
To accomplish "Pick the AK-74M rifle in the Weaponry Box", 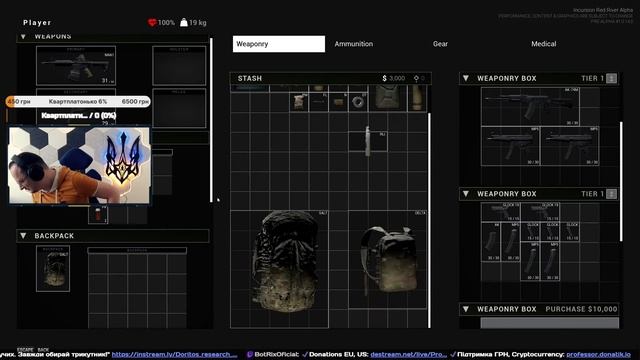I will (x=530, y=107).
